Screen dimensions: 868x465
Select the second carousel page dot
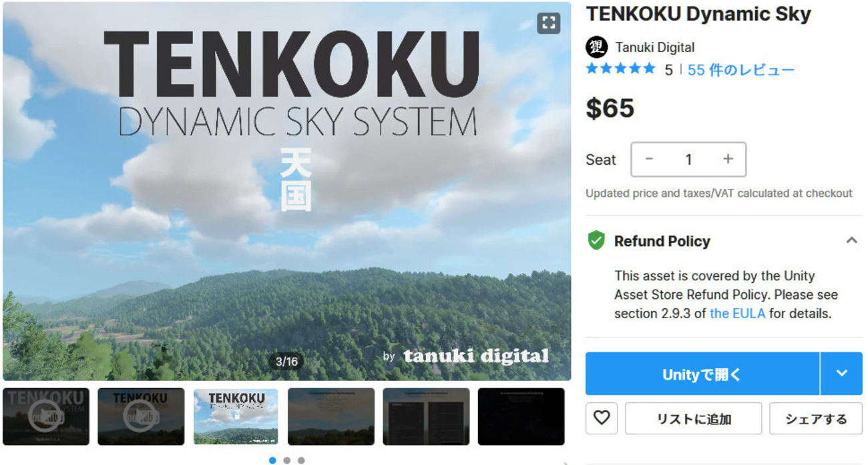tap(286, 460)
